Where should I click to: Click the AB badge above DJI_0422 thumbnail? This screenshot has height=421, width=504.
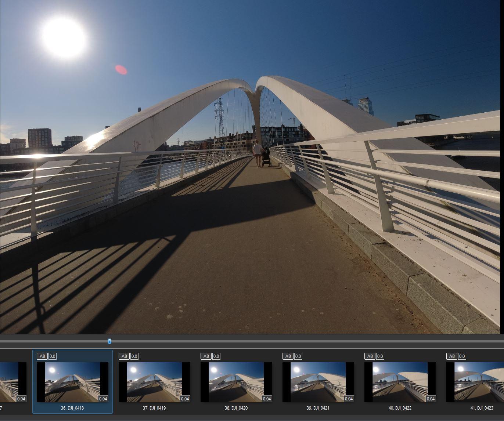point(370,356)
